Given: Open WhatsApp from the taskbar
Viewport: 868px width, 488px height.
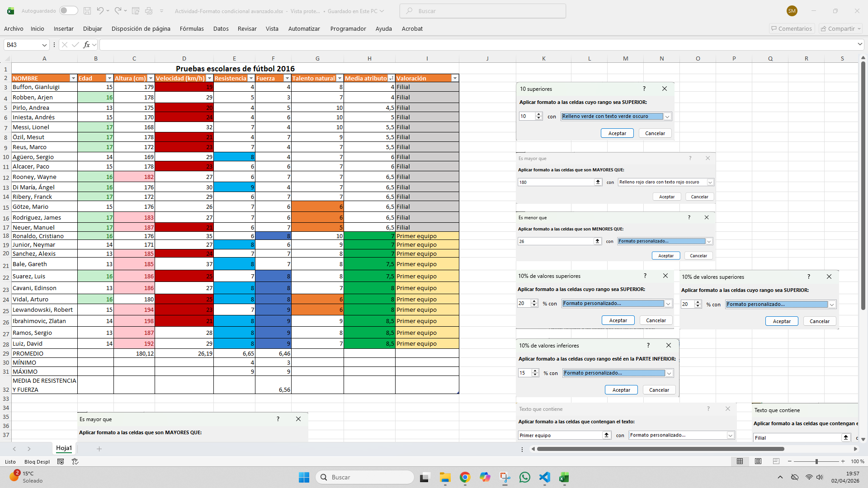Looking at the screenshot, I should [x=524, y=477].
